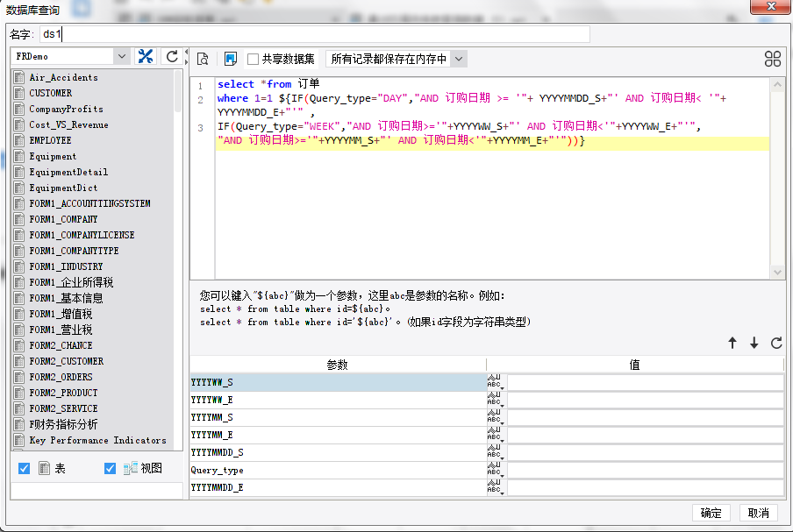The image size is (793, 532).
Task: Select the FORM1_INDUSTRY table
Action: (x=66, y=266)
